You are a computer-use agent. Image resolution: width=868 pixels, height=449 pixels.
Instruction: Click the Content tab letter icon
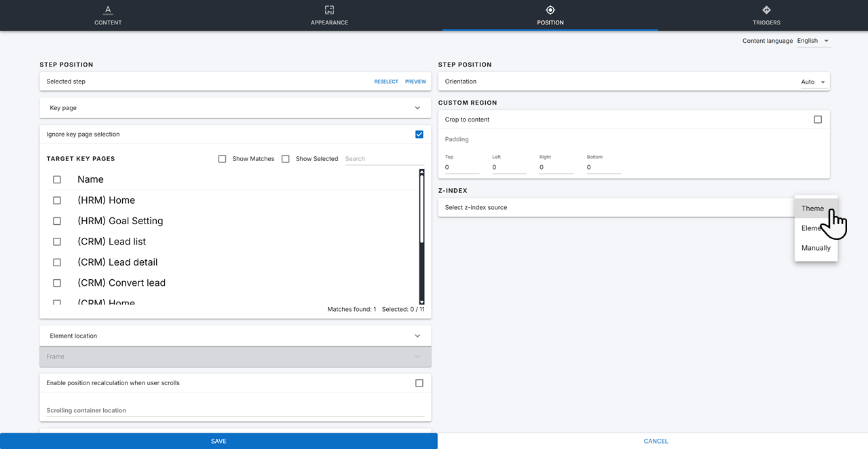[108, 10]
